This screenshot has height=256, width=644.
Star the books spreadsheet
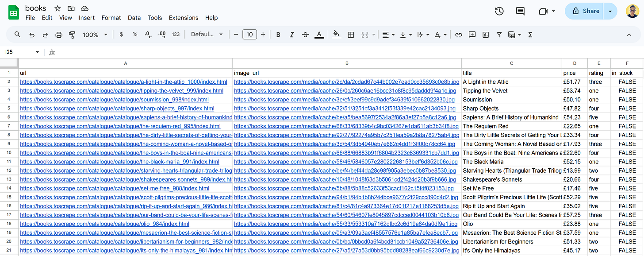57,8
